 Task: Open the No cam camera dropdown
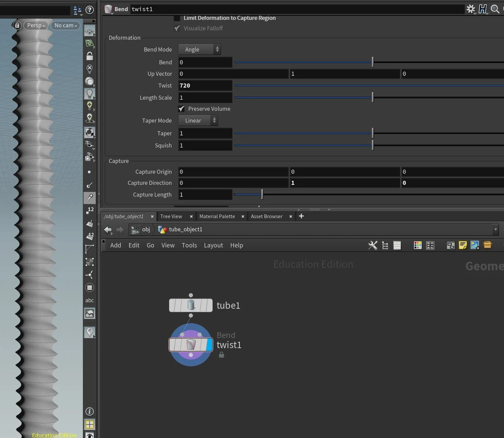[x=65, y=25]
